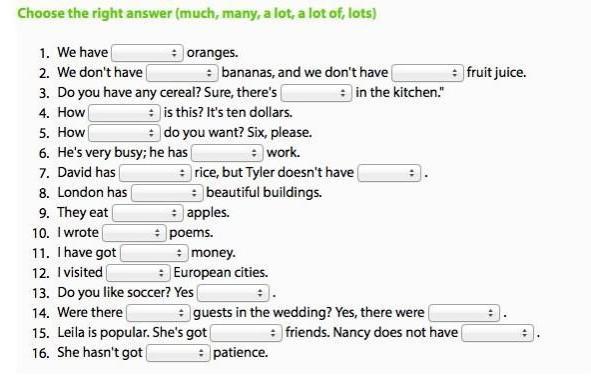Expand the dropdown before 'rice' in sentence 7
Screen dimensions: 591x390
155,173
